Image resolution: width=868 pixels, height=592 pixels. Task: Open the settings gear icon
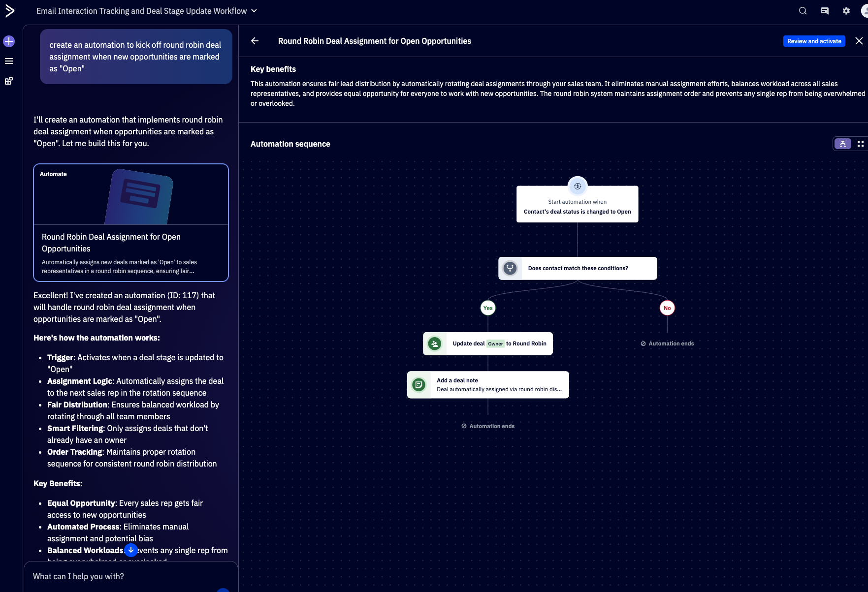(x=846, y=11)
